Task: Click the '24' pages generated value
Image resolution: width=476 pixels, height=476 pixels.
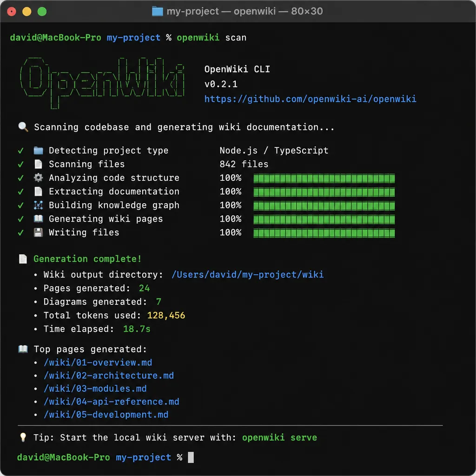Action: tap(144, 288)
